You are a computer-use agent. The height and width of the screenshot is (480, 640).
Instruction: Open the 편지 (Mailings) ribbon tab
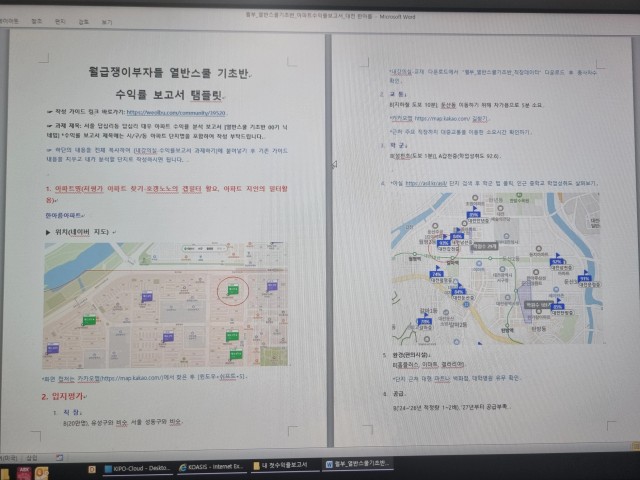pyautogui.click(x=60, y=21)
